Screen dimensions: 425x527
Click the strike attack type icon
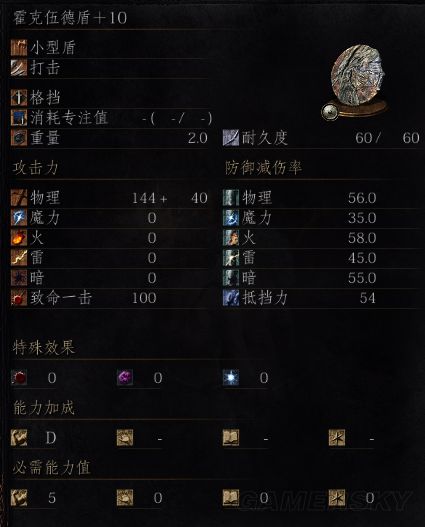pyautogui.click(x=19, y=68)
